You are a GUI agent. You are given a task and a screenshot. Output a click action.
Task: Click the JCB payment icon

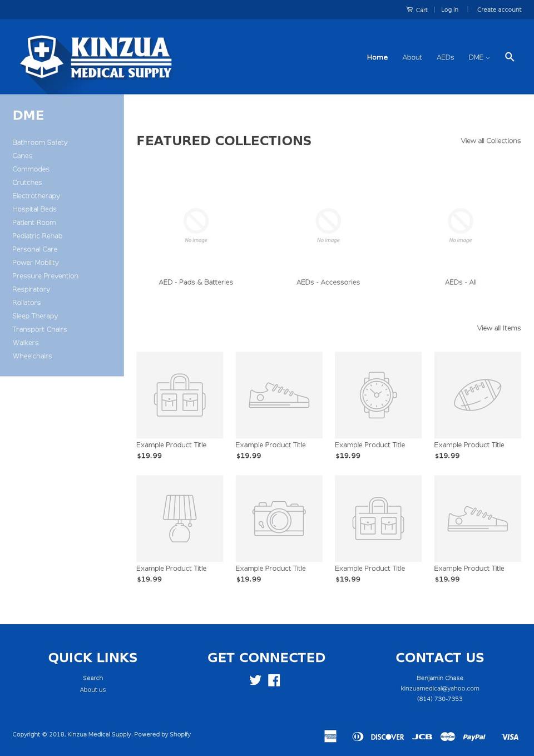click(422, 737)
